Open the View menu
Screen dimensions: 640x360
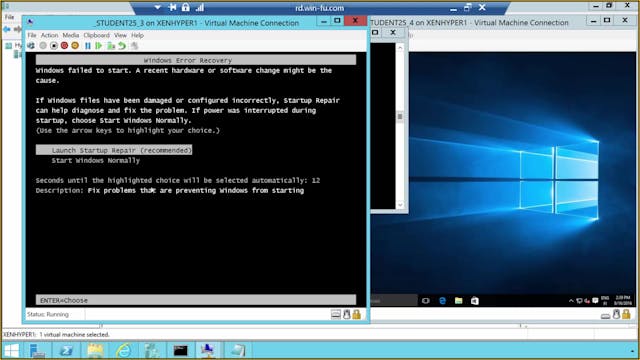120,36
